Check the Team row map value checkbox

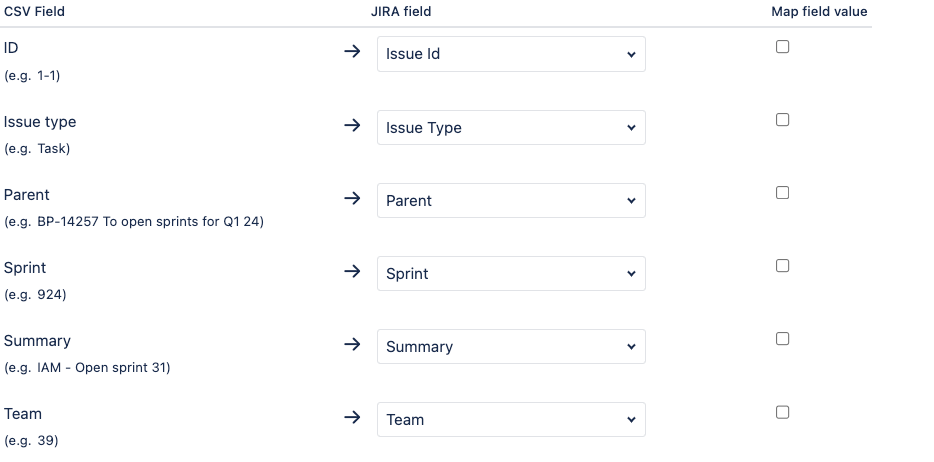pyautogui.click(x=782, y=411)
